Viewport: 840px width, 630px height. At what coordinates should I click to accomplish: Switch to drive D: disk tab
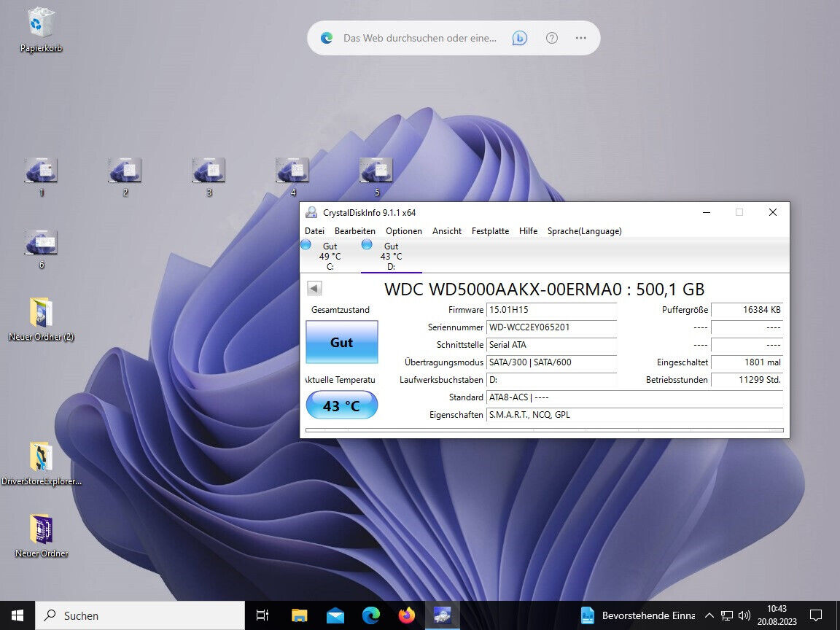pyautogui.click(x=391, y=256)
